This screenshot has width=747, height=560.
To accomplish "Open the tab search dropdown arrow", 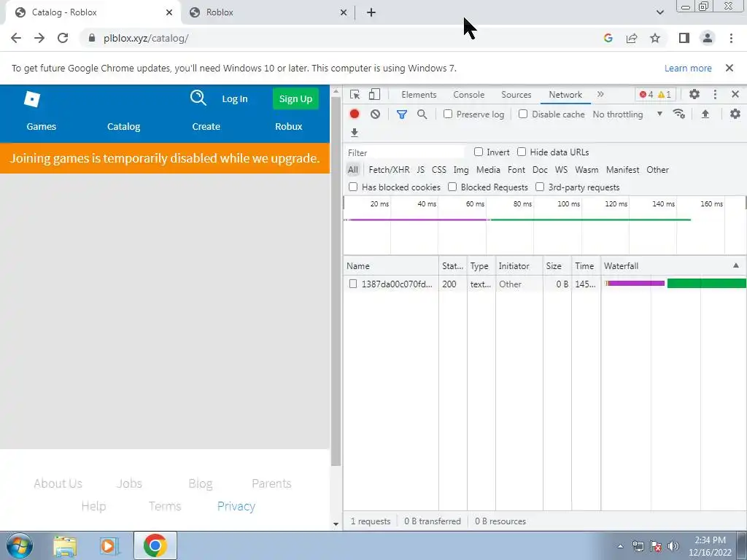I will point(659,12).
